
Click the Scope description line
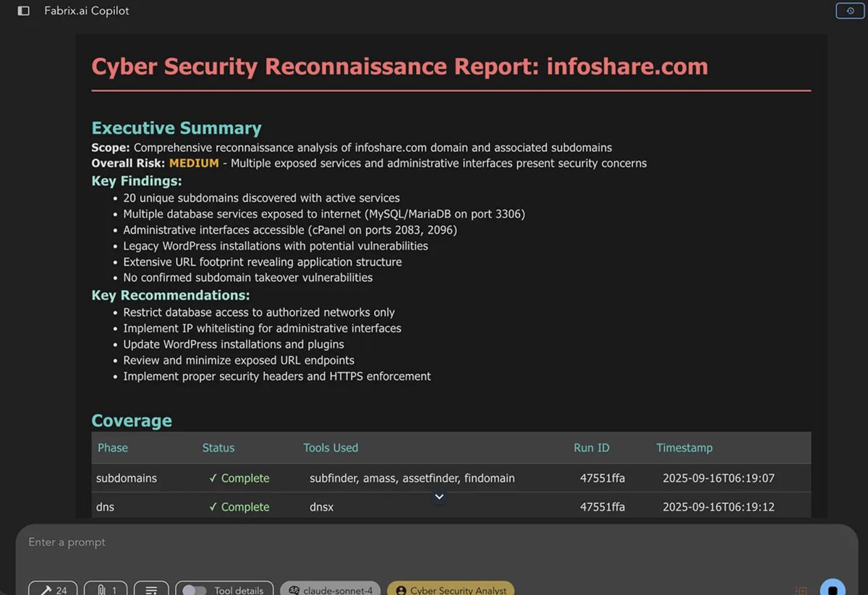[352, 148]
